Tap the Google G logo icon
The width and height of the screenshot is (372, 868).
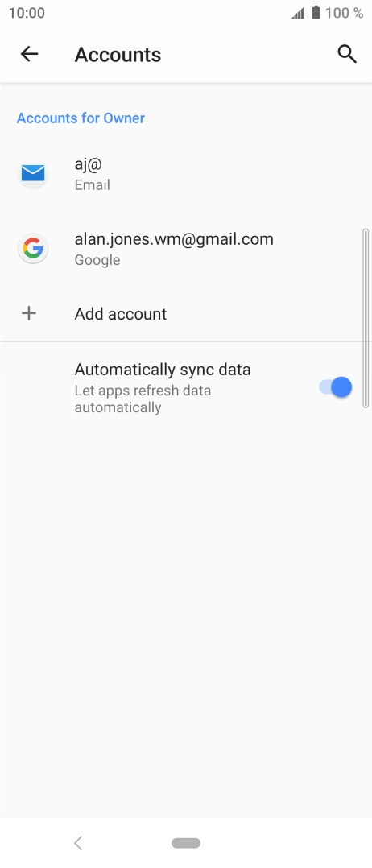click(33, 249)
